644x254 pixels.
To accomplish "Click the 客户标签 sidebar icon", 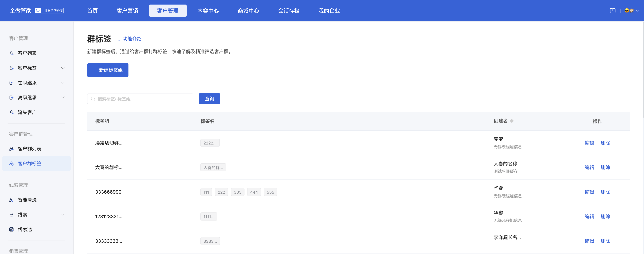I will [11, 68].
